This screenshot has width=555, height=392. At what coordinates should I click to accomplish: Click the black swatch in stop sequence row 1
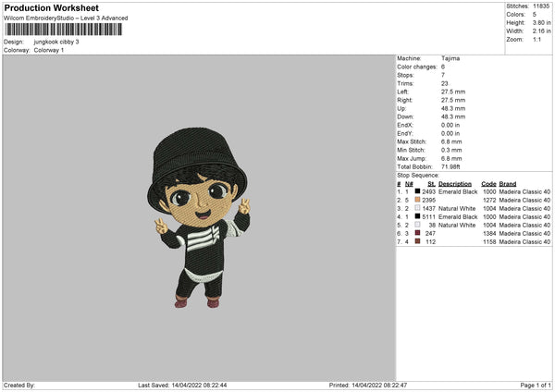coord(417,191)
